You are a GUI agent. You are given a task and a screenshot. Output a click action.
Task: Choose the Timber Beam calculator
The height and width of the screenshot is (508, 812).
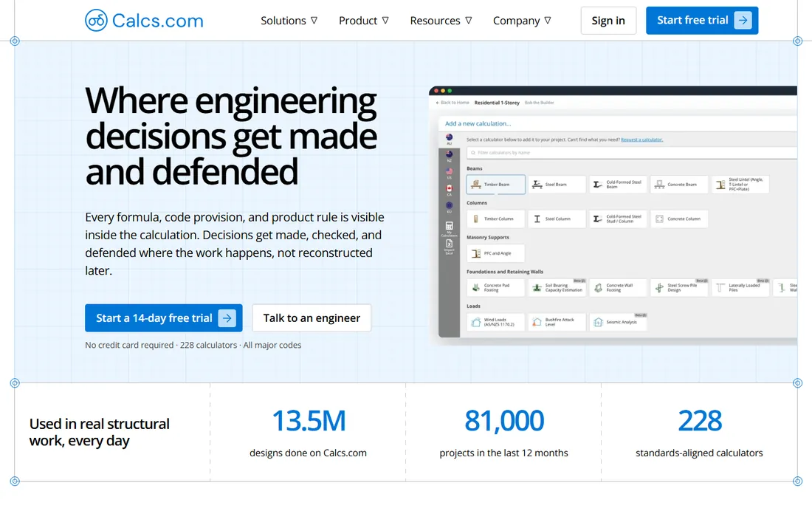click(495, 185)
